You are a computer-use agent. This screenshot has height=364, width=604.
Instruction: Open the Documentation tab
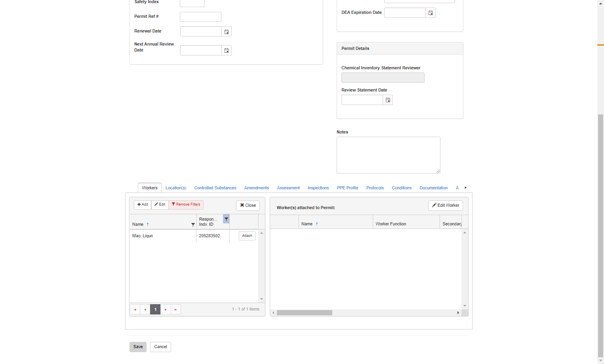[434, 188]
